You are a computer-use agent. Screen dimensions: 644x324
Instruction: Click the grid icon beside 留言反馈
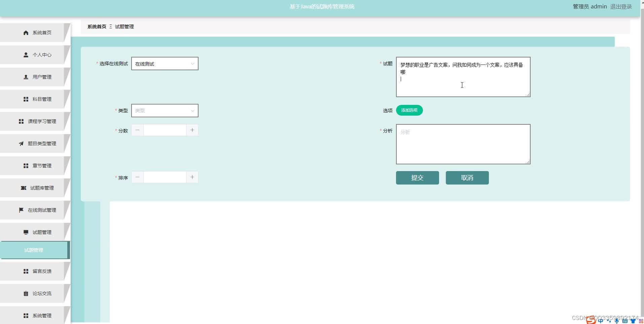point(26,271)
